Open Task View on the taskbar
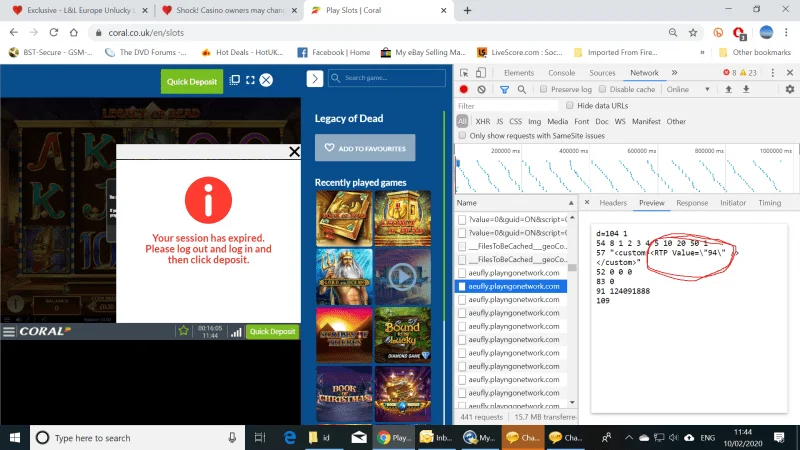The height and width of the screenshot is (450, 800). [x=260, y=438]
